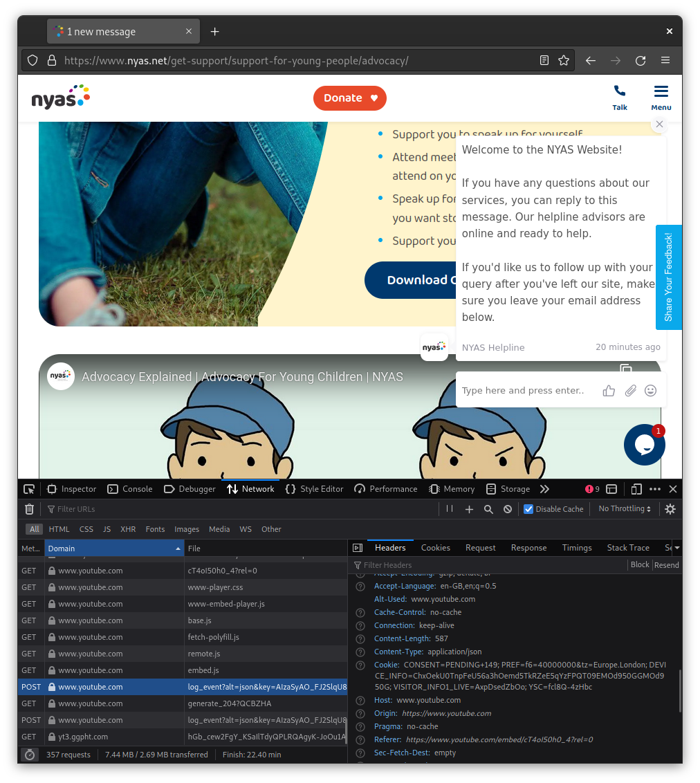Screen dimensions: 700x783
Task: Open the site Menu hamburger
Action: tap(661, 98)
